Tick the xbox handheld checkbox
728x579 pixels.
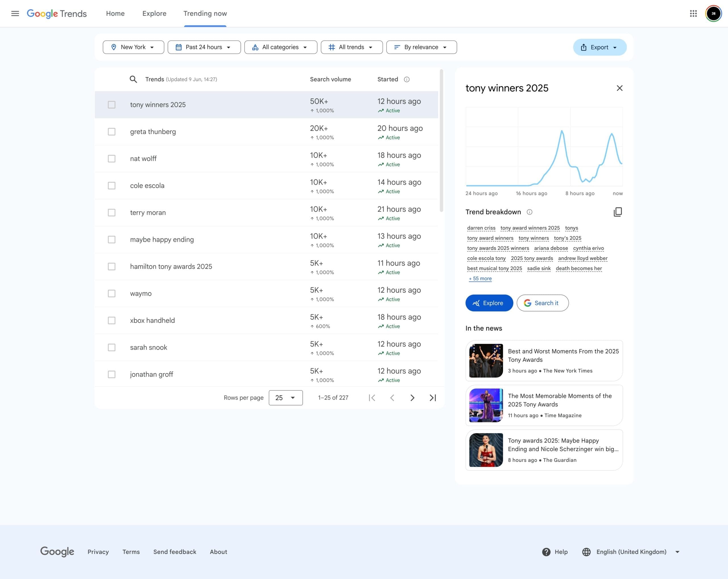coord(111,320)
